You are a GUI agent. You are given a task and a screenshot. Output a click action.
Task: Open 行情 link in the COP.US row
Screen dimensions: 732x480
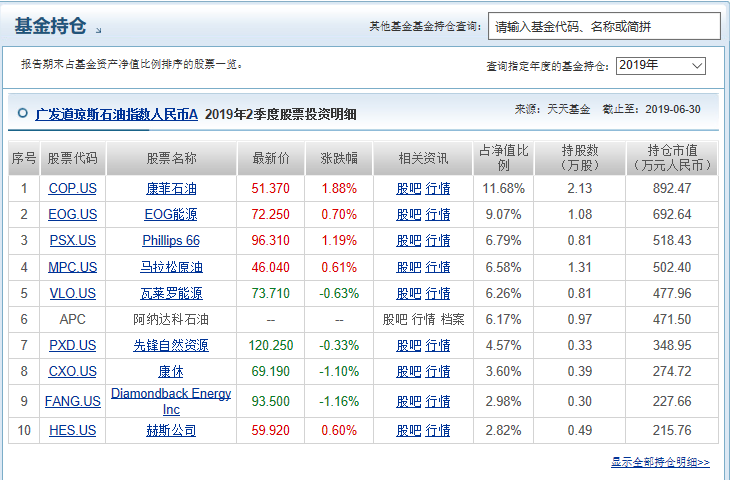tap(438, 189)
